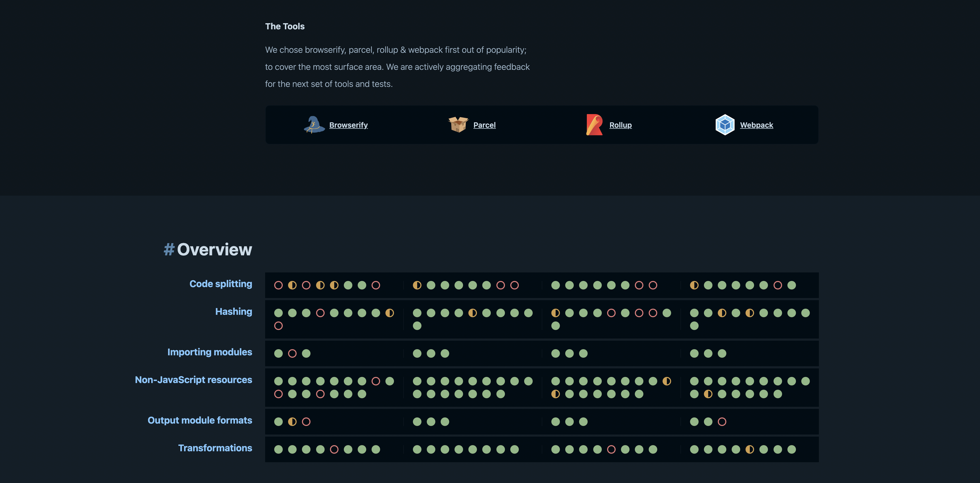Click last Webpack dot in Output module formats
Viewport: 980px width, 483px height.
(x=722, y=422)
